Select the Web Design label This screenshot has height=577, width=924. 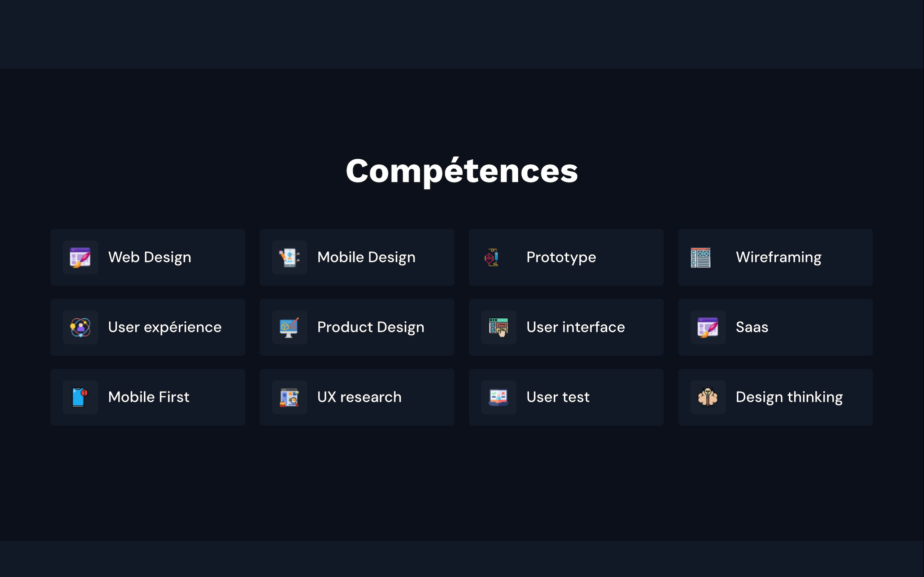pos(150,257)
